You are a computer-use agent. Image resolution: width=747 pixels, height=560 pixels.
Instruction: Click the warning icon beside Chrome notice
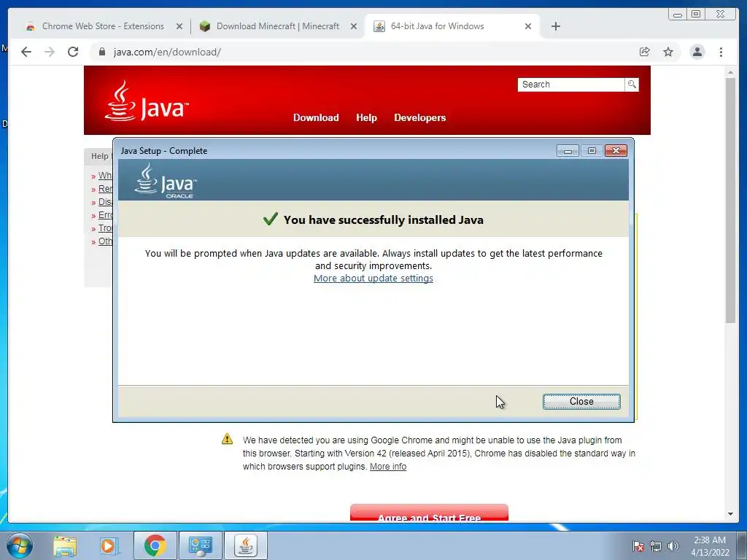228,439
